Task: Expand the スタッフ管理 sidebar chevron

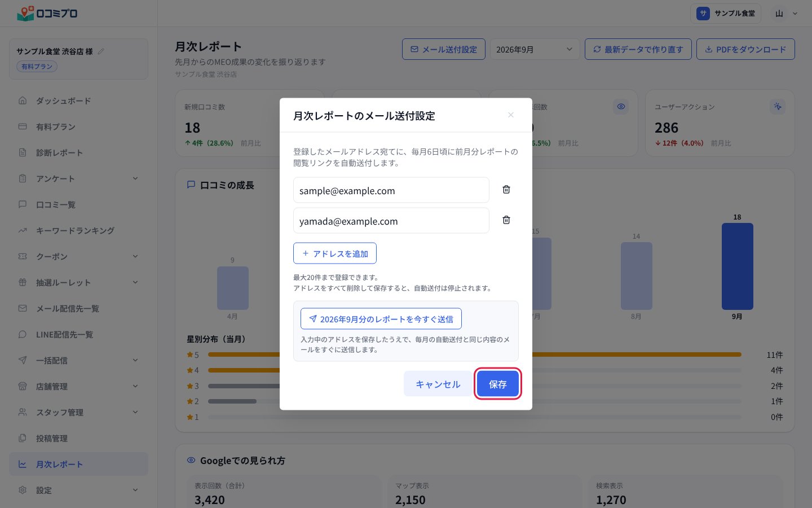Action: click(135, 412)
